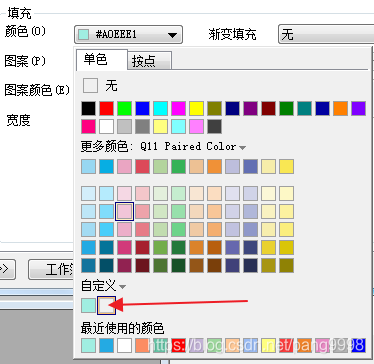Choose the pale yellow basic color swatch

pos(160,127)
